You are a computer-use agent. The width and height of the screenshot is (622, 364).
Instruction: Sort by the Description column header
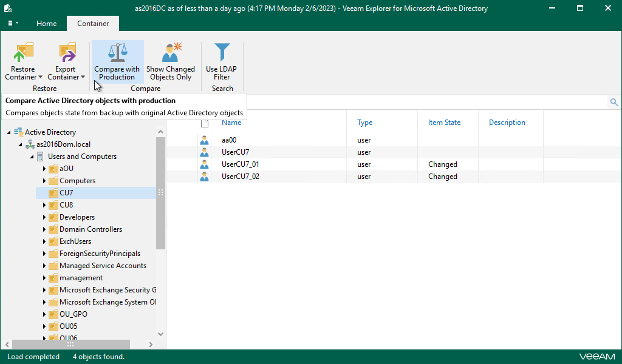pyautogui.click(x=507, y=123)
